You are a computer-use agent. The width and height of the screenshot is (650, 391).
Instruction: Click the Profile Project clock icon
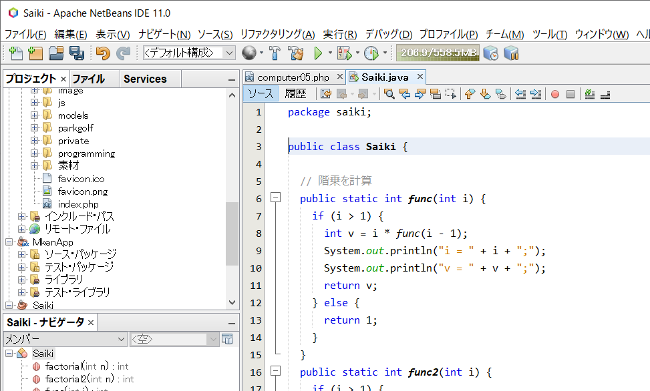[x=371, y=53]
